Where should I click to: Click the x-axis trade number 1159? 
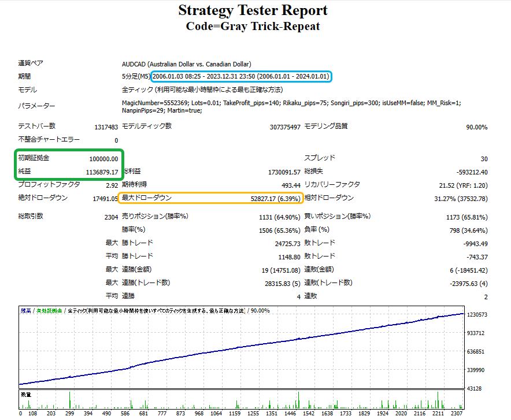234,414
